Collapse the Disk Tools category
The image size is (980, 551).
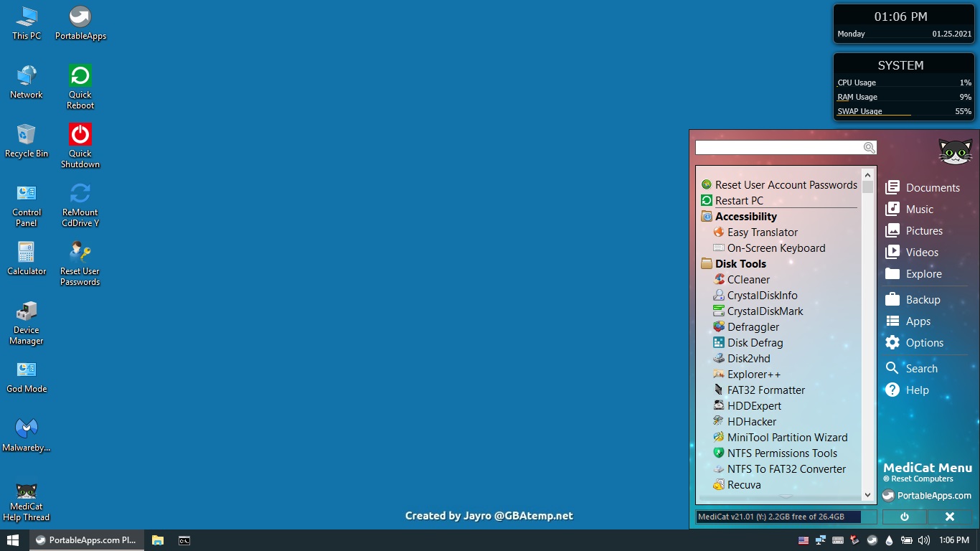coord(740,263)
